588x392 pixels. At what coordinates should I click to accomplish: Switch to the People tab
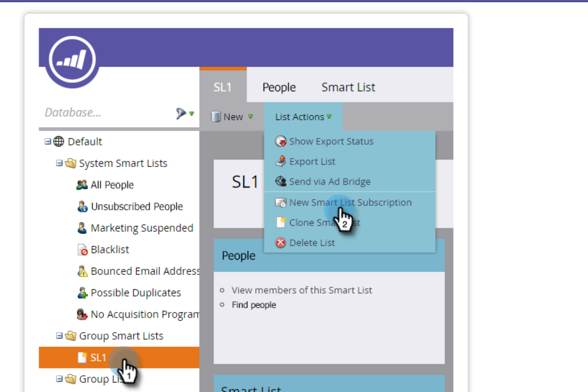point(279,87)
